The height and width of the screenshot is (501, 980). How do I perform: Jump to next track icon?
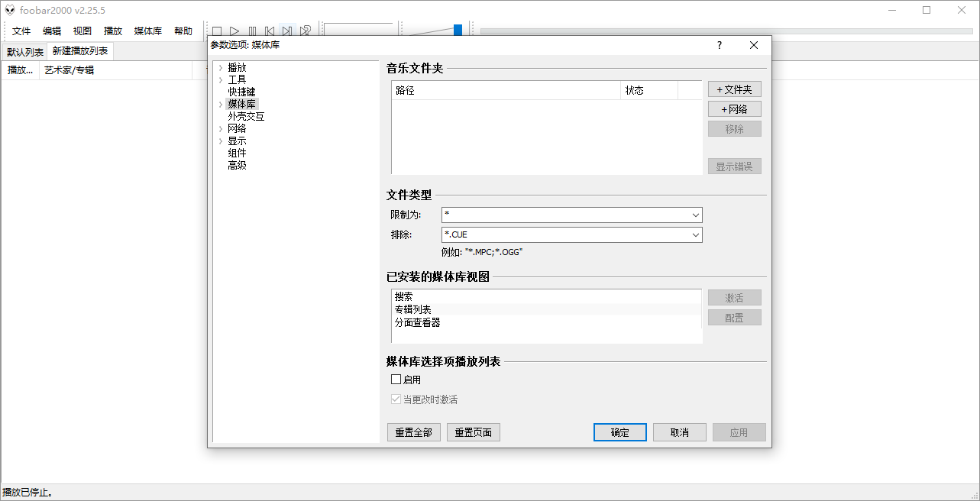coord(287,30)
